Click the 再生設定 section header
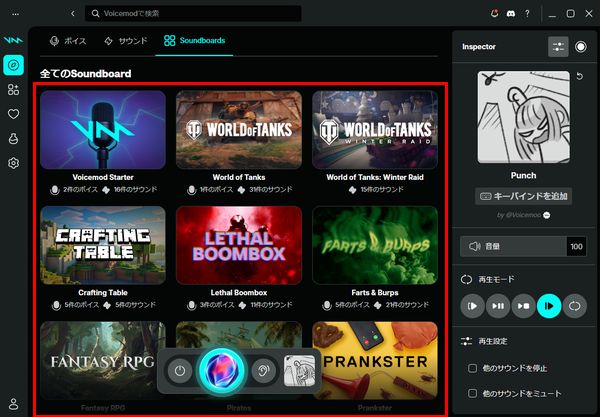Image resolution: width=600 pixels, height=417 pixels. (x=484, y=341)
